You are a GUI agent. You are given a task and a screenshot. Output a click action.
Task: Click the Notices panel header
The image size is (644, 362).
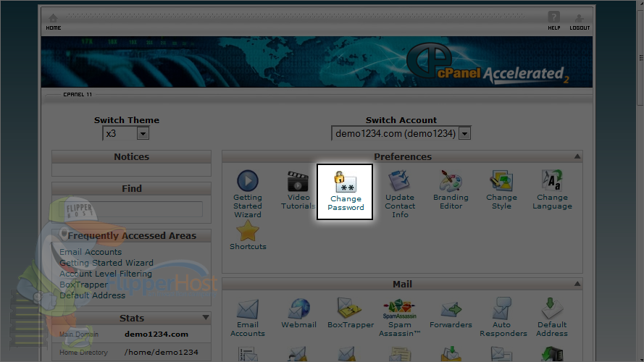point(131,157)
